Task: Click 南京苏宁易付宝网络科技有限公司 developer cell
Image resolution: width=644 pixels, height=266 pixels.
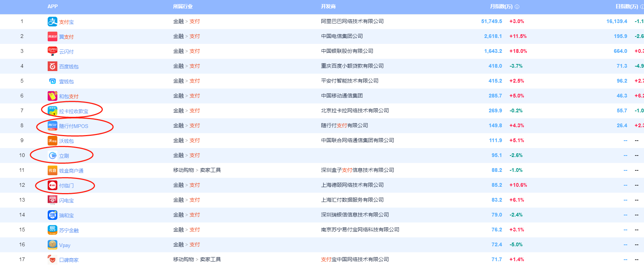Action: (x=360, y=230)
